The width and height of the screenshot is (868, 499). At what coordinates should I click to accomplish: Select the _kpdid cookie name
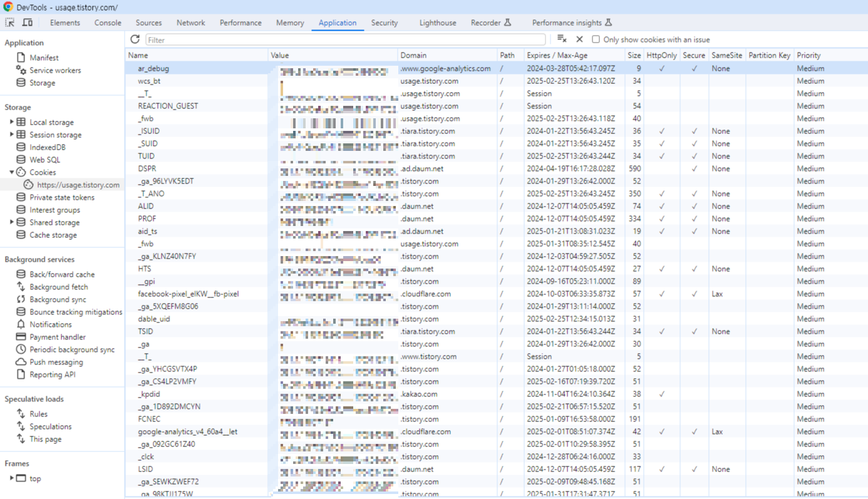click(x=149, y=394)
